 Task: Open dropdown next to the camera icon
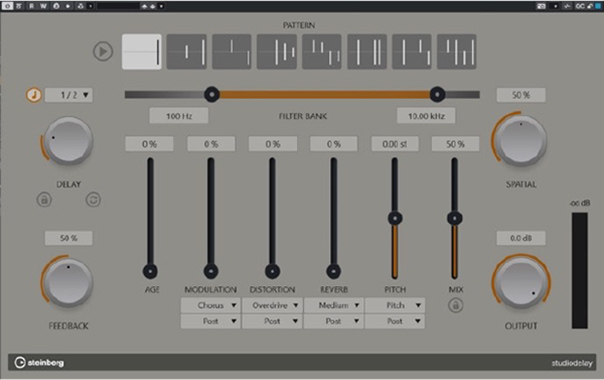(555, 6)
